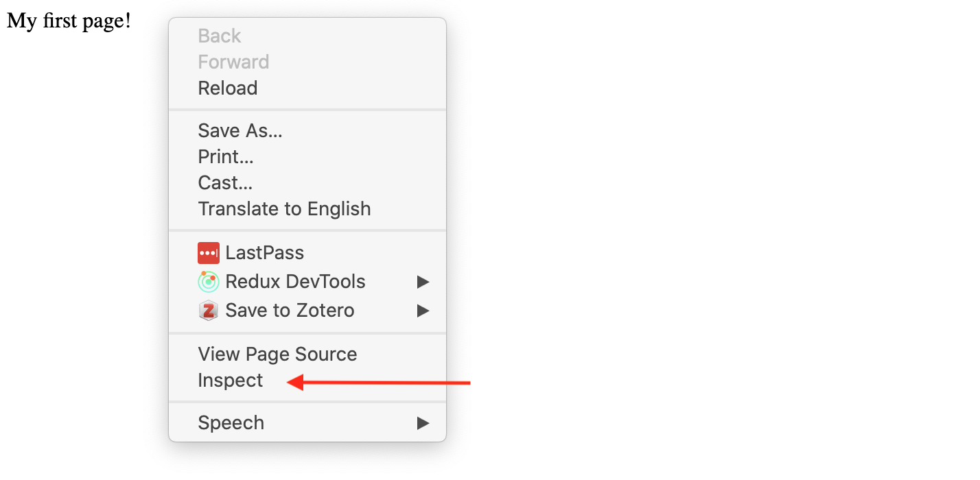Select the Save to Zotero label
Viewport: 980px width, 480px height.
tap(290, 311)
